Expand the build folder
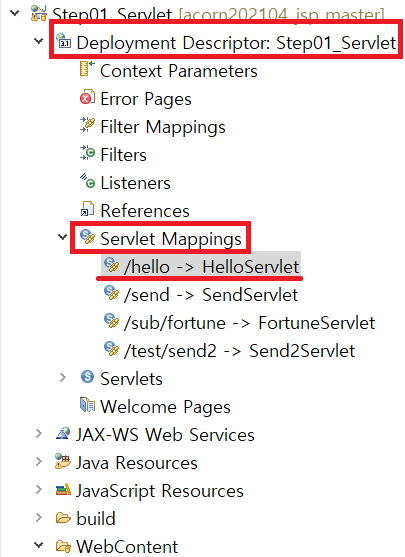The width and height of the screenshot is (405, 557). tap(39, 518)
